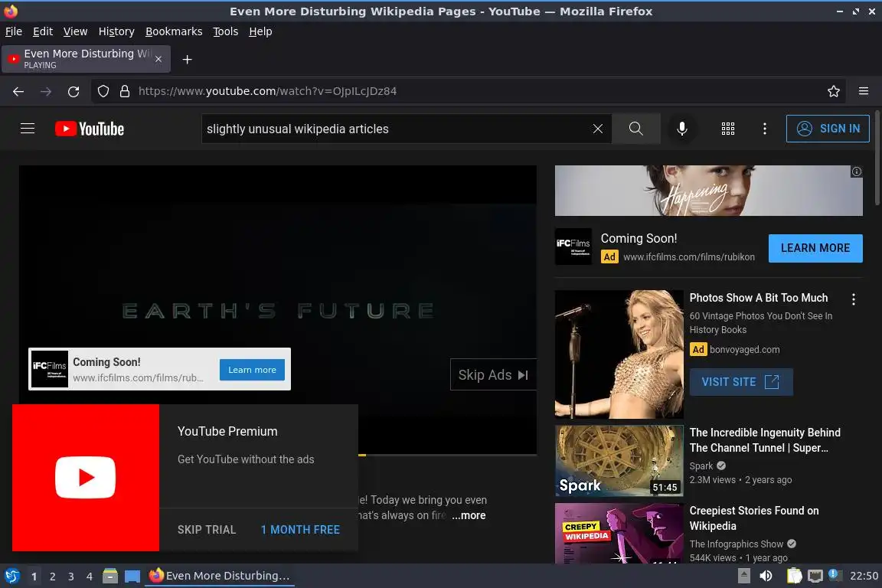
Task: Open Channel Tunnel video thumbnail
Action: point(619,461)
